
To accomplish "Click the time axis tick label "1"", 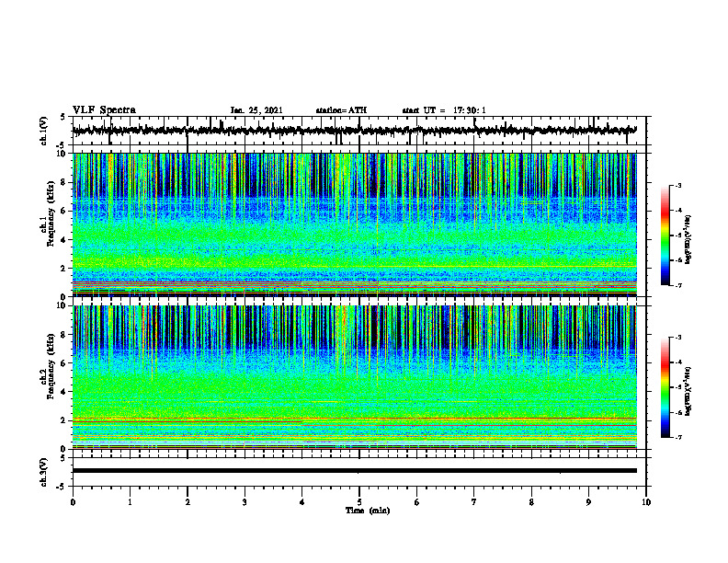I will [130, 502].
